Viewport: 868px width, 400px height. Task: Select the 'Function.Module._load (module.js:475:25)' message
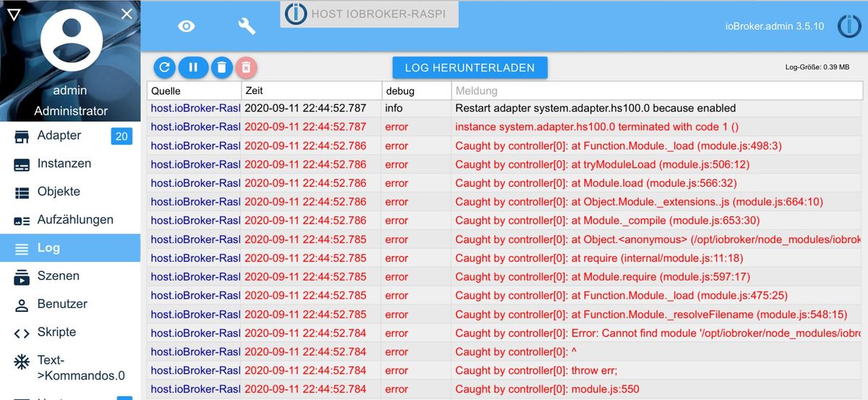621,296
